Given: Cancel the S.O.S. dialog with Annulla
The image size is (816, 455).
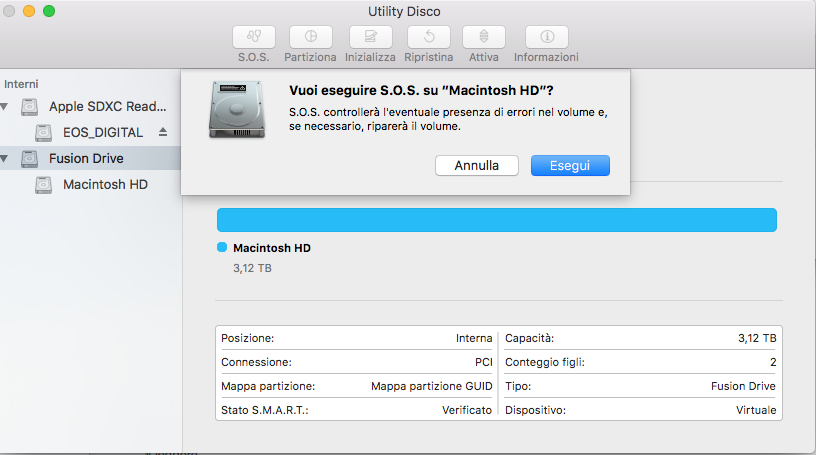Looking at the screenshot, I should tap(477, 166).
